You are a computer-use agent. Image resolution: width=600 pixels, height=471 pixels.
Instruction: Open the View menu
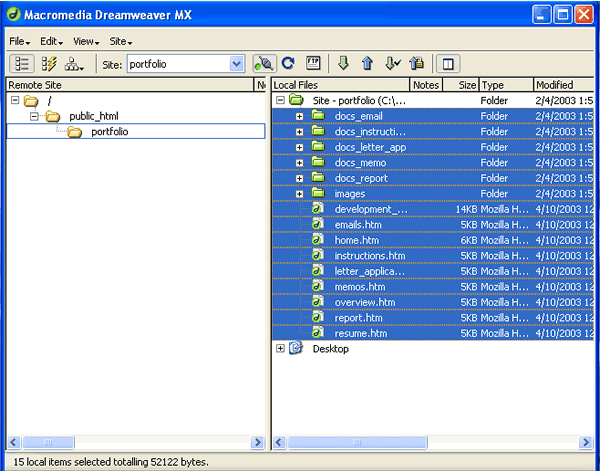[x=85, y=42]
